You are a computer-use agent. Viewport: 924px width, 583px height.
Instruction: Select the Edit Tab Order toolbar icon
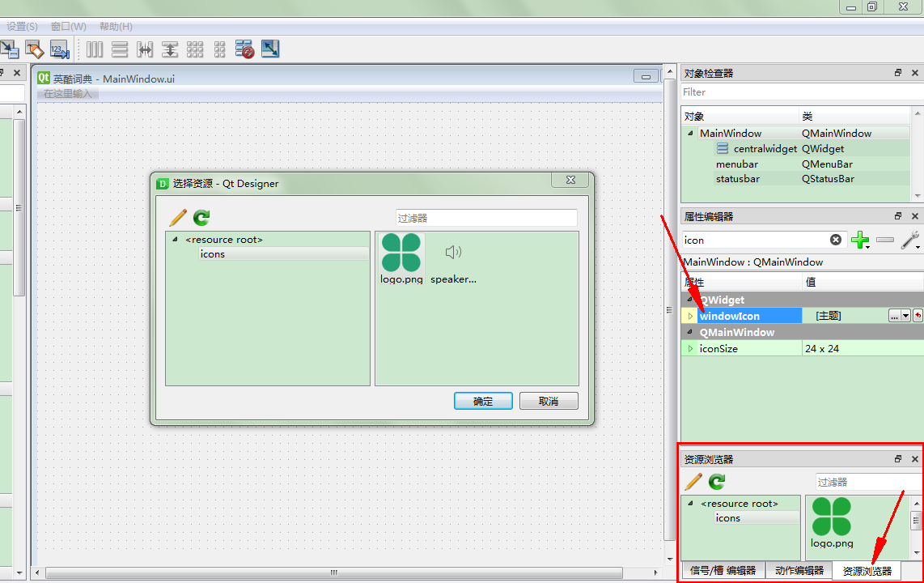click(x=60, y=49)
